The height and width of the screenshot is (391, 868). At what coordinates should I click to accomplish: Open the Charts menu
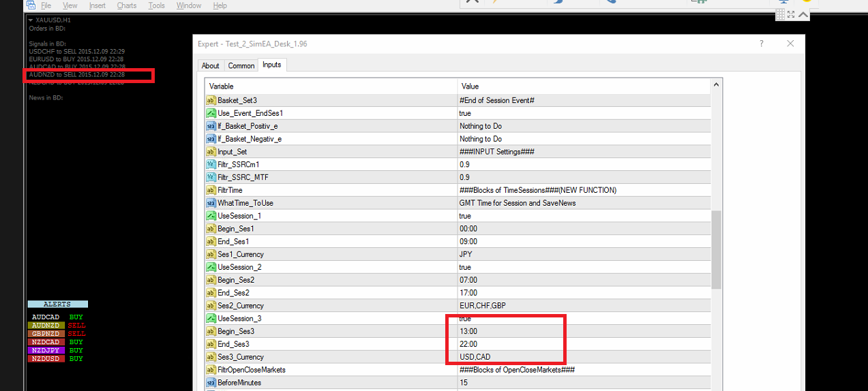[x=127, y=5]
